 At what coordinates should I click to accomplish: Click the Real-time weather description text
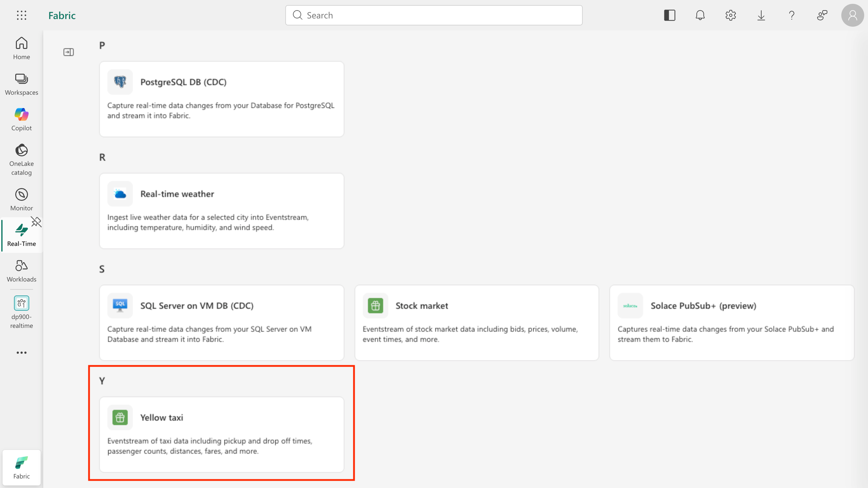pos(208,222)
